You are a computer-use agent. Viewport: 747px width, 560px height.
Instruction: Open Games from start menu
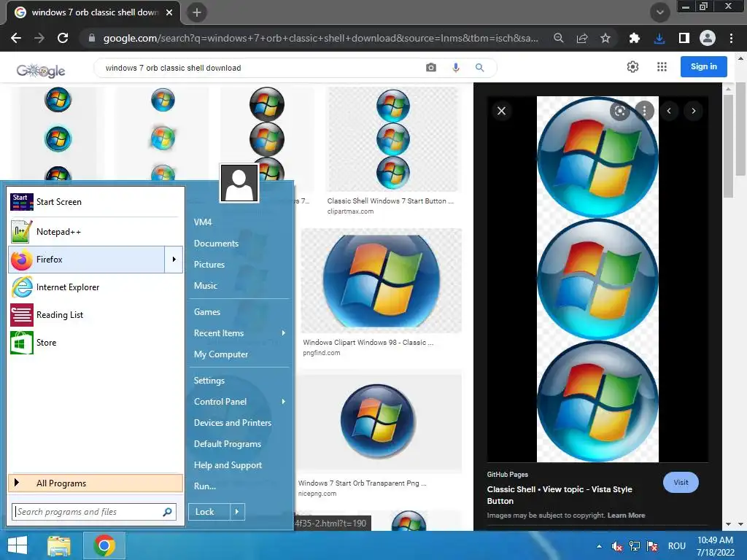point(206,312)
